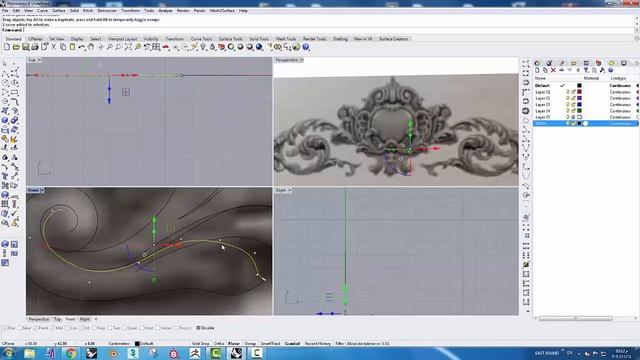Click the Undo arrow icon
Image resolution: width=640 pixels, height=360 pixels.
tap(82, 47)
